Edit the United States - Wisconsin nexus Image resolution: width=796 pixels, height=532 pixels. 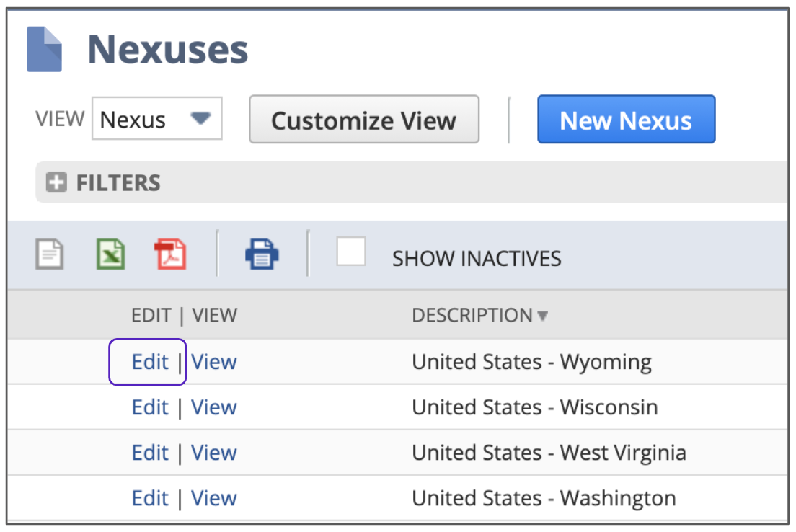[x=149, y=407]
